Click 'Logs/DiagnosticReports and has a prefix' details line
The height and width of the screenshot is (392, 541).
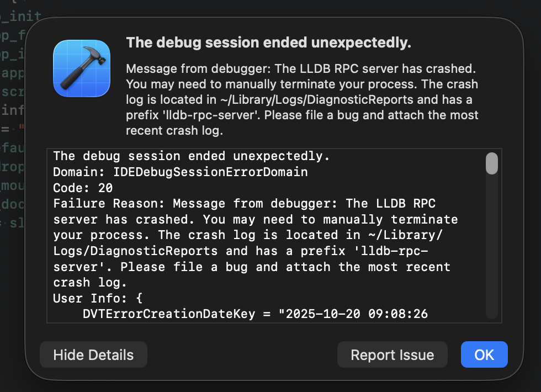243,251
